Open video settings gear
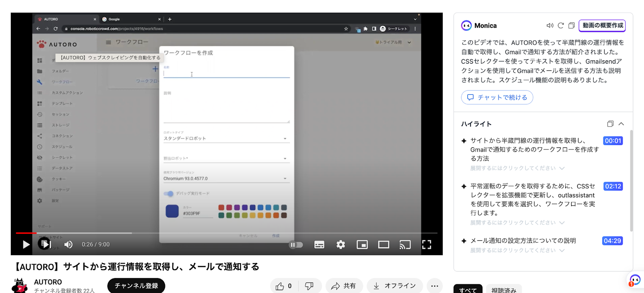 [x=341, y=244]
